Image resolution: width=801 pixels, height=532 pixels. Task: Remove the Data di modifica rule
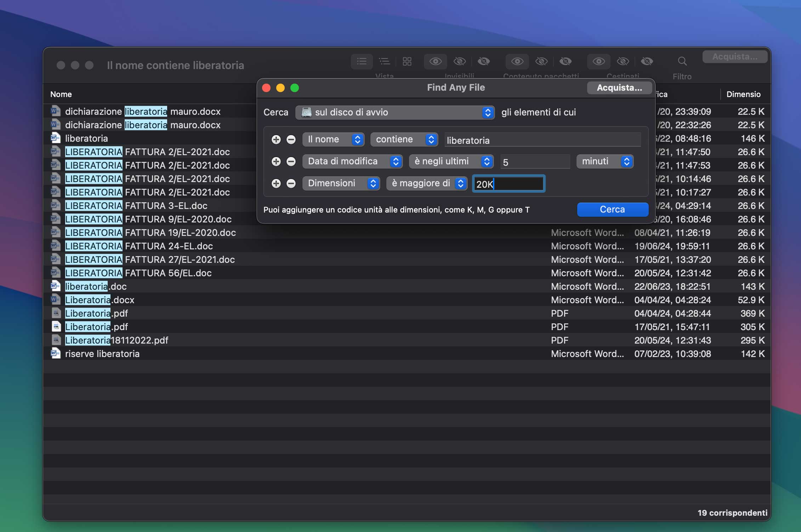point(291,162)
